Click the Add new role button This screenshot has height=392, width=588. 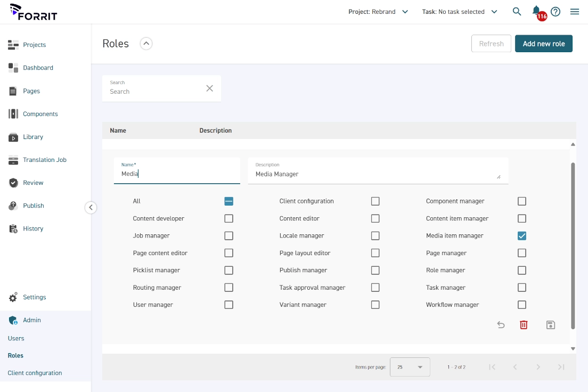point(544,43)
